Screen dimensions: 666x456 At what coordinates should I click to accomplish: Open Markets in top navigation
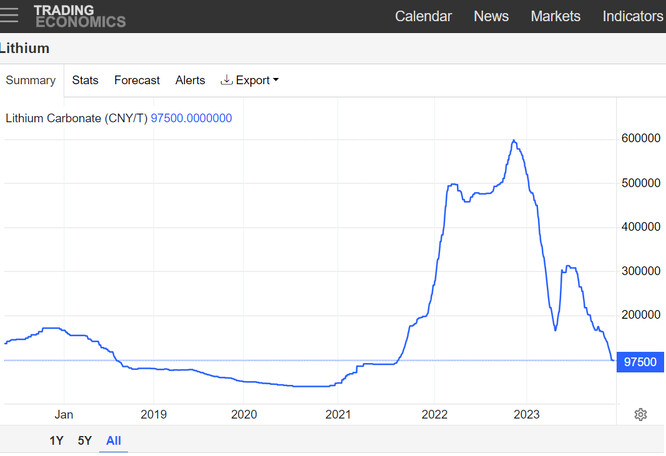555,16
